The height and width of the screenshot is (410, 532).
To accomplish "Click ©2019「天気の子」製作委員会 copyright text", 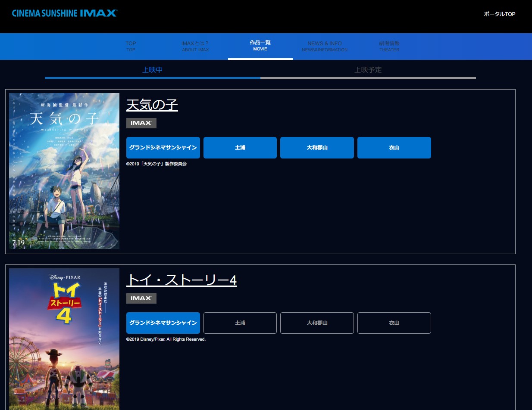I will coord(156,164).
